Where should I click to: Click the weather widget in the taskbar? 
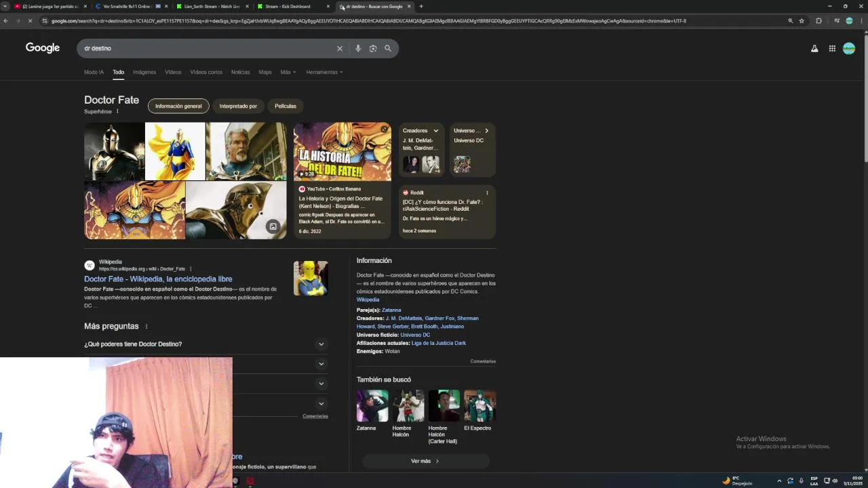click(738, 481)
